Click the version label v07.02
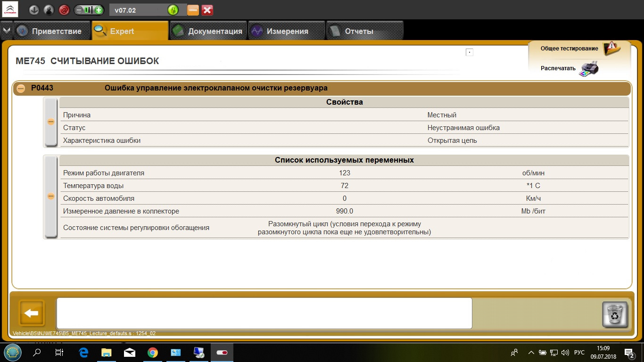Image resolution: width=644 pixels, height=362 pixels. click(x=126, y=10)
